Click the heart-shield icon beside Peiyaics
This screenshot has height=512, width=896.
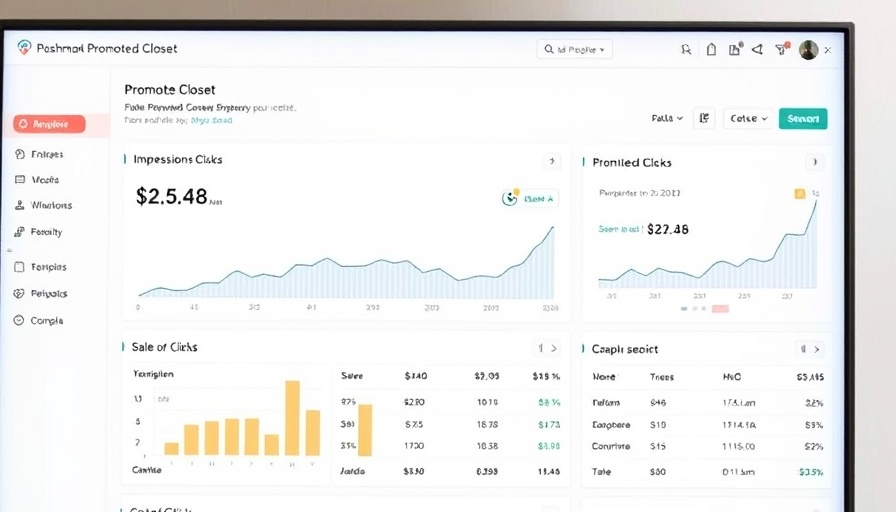click(19, 293)
